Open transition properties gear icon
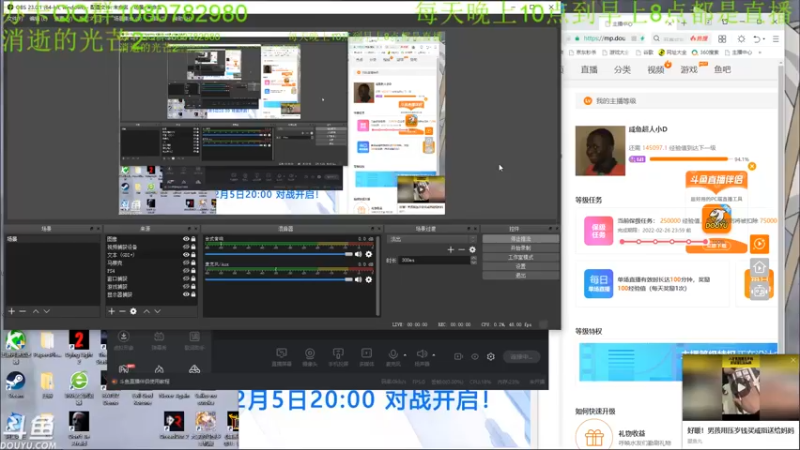 [472, 249]
